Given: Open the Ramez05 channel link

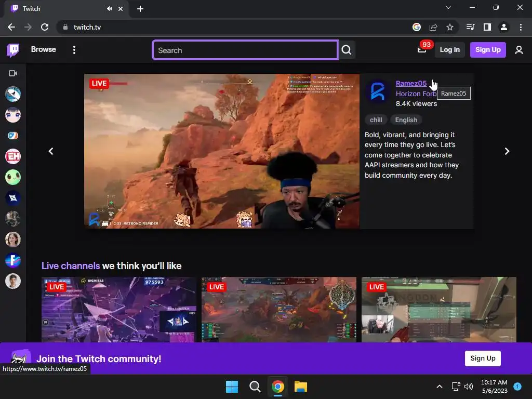Looking at the screenshot, I should tap(411, 84).
